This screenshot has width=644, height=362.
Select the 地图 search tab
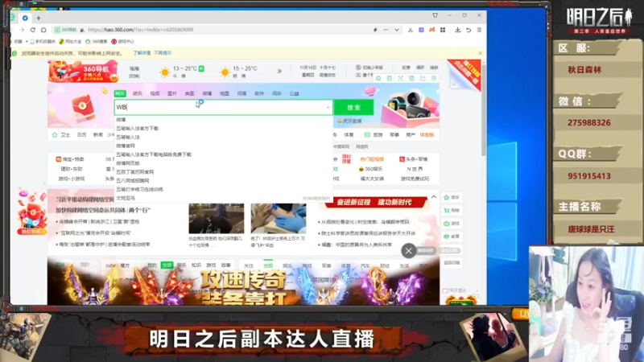click(x=225, y=93)
